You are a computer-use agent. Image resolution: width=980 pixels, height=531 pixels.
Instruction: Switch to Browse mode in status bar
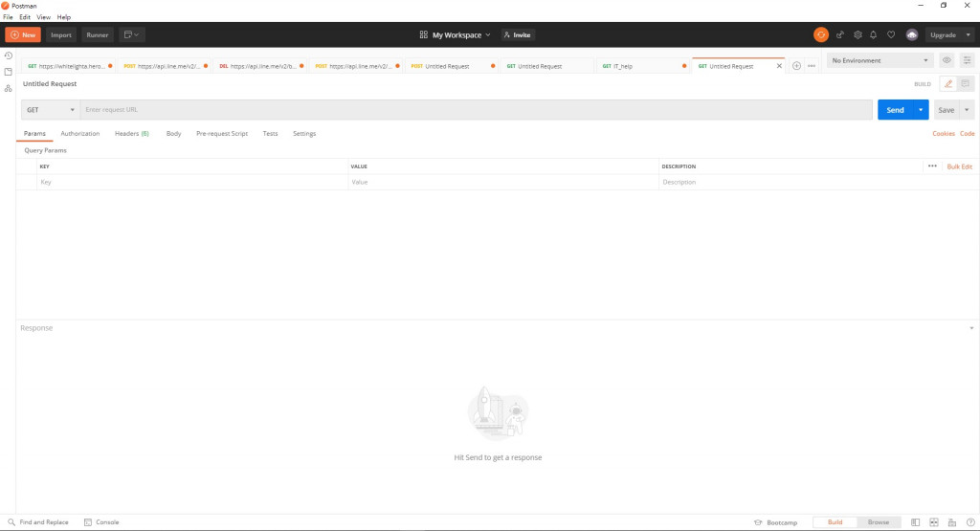click(x=879, y=522)
